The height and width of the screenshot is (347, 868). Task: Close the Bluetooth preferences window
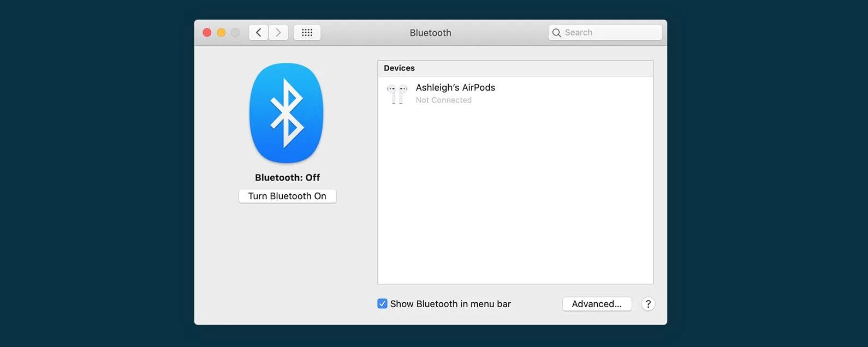coord(207,33)
